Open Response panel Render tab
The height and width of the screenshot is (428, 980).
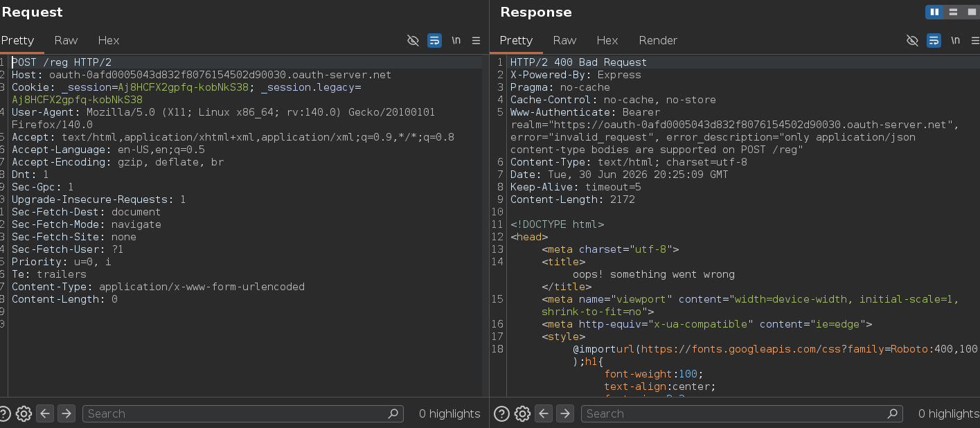click(x=658, y=40)
